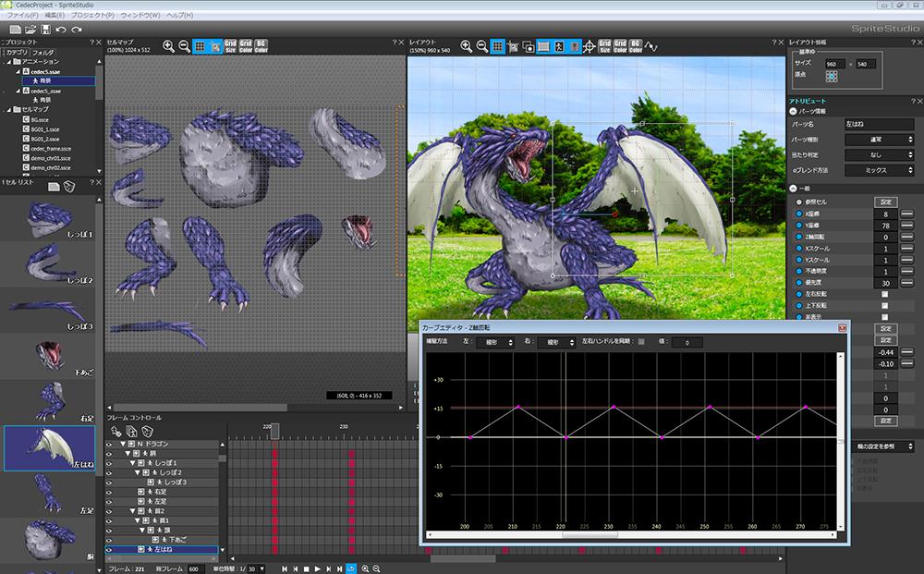This screenshot has height=574, width=924.
Task: Zoom out of the cell map view
Action: pos(184,46)
